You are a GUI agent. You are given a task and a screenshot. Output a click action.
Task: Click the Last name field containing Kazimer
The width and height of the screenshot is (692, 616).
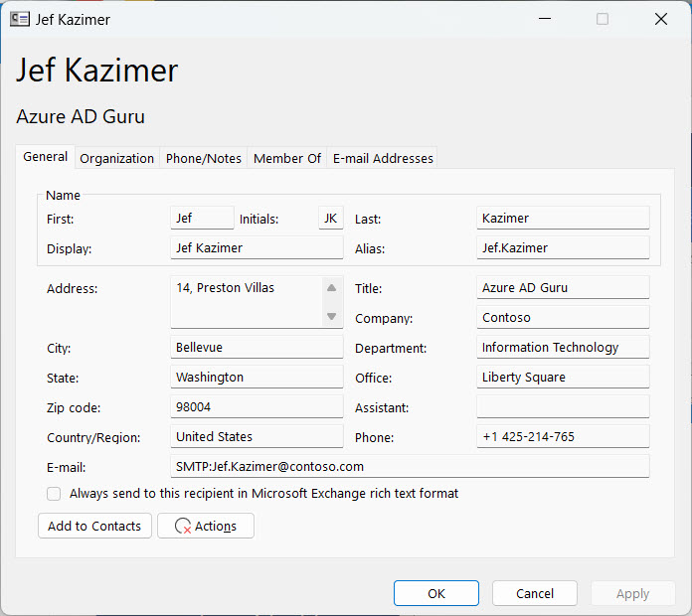(563, 218)
